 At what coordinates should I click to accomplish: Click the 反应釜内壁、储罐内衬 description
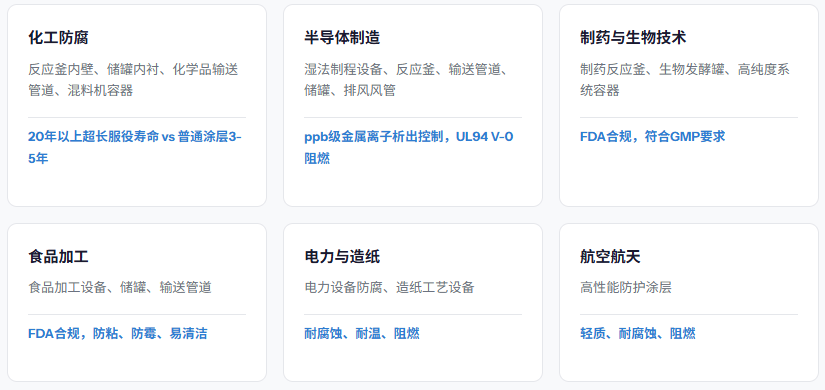134,80
